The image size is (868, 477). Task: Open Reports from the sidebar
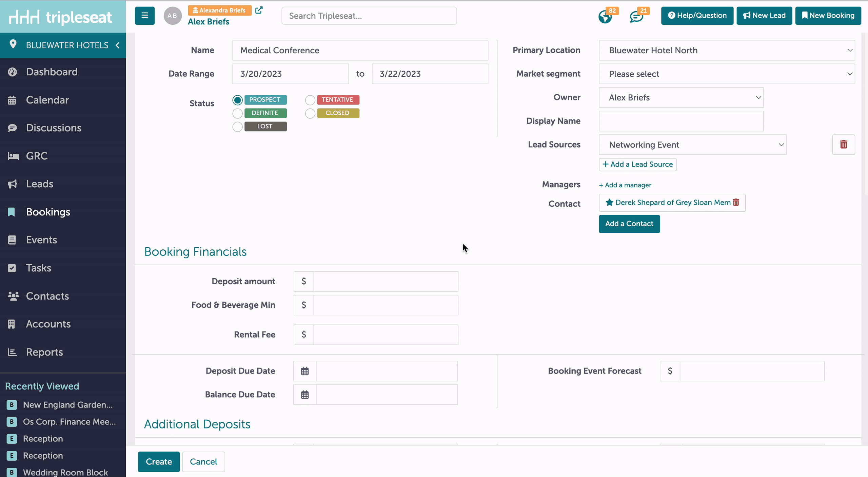coord(44,352)
